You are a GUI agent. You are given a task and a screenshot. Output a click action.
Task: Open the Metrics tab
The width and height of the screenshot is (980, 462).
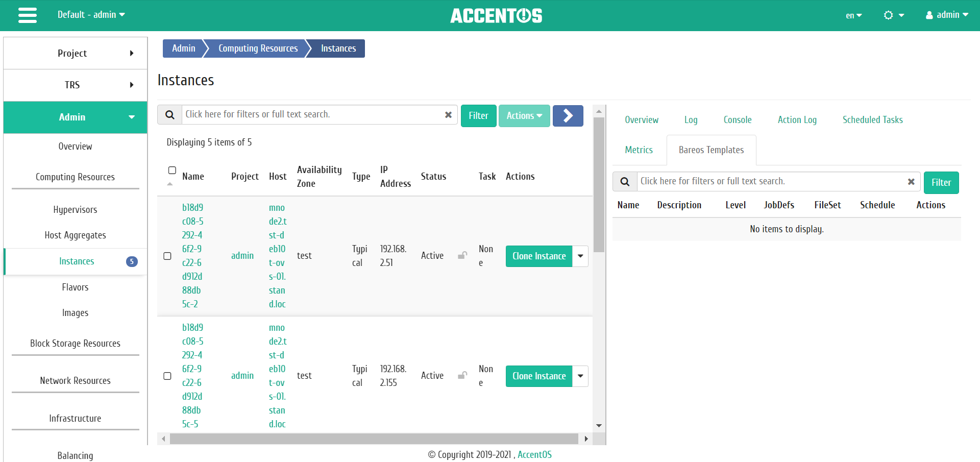(x=639, y=150)
